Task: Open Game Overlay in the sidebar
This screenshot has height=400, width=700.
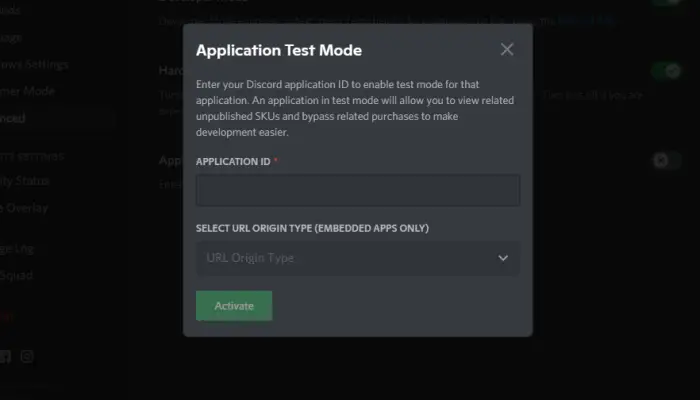Action: point(24,208)
